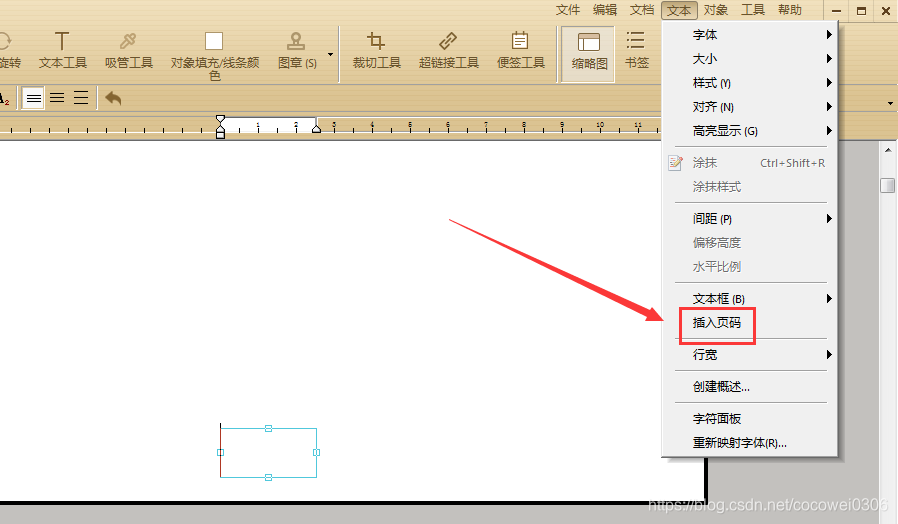The width and height of the screenshot is (898, 524).
Task: Expand the 行宽 submenu
Action: [750, 355]
